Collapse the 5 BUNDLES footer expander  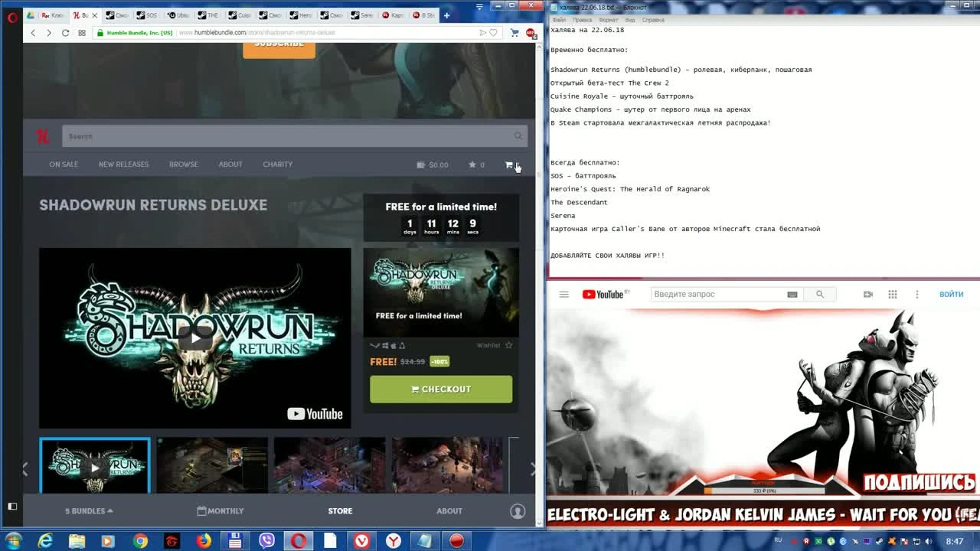(88, 511)
